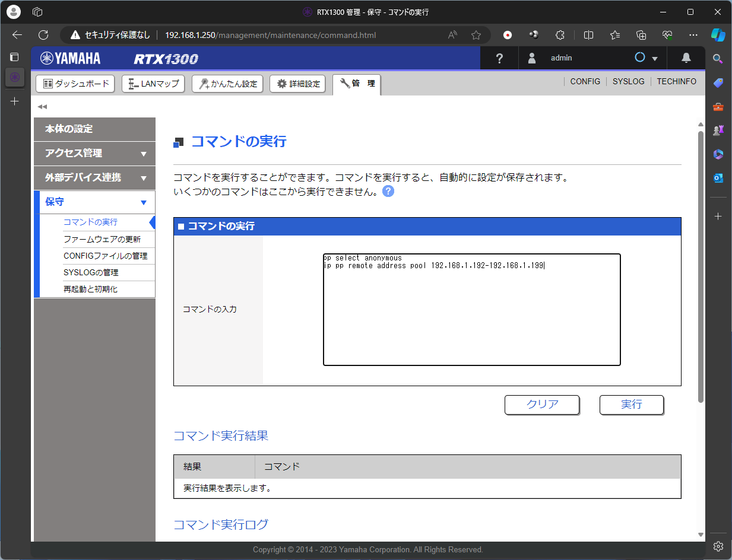
Task: Open the browser extensions puzzle icon
Action: [560, 35]
